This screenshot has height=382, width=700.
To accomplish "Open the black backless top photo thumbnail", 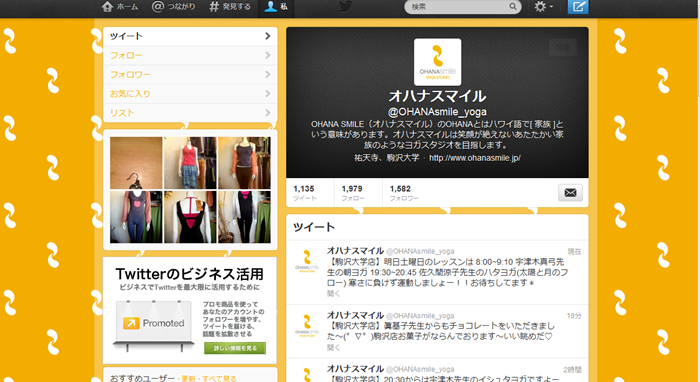I will 190,217.
